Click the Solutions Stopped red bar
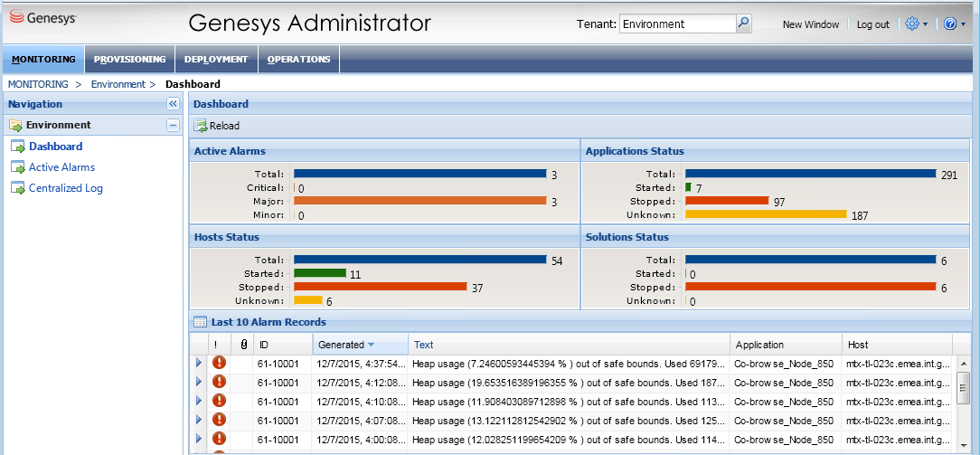This screenshot has width=980, height=455. pos(811,287)
